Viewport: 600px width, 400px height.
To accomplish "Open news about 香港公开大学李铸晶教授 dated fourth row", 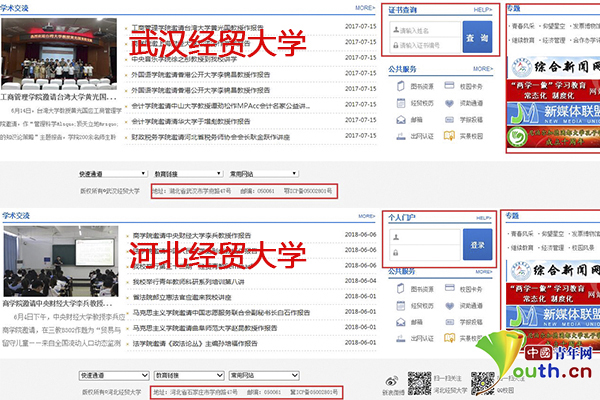I will (x=201, y=75).
